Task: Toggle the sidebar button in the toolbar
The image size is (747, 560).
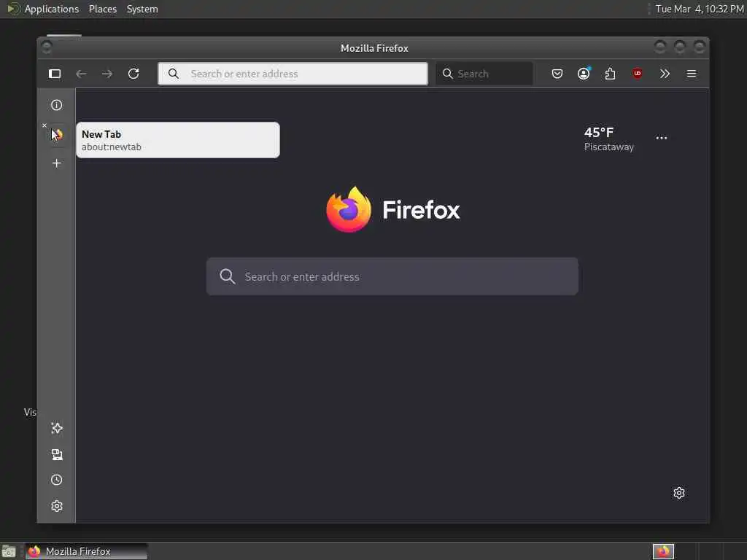Action: [55, 74]
